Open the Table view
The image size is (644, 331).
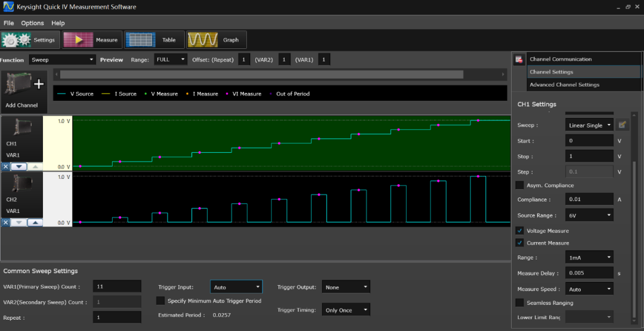[x=154, y=40]
